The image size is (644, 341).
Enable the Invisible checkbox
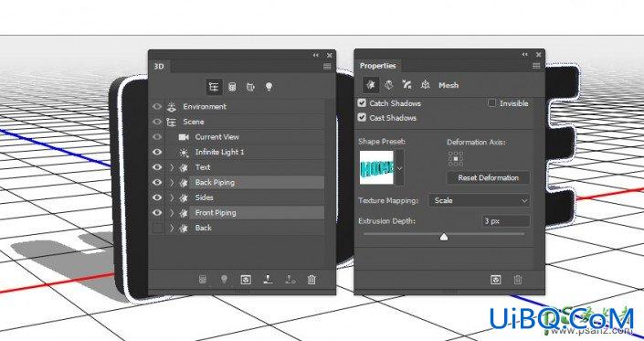[491, 103]
